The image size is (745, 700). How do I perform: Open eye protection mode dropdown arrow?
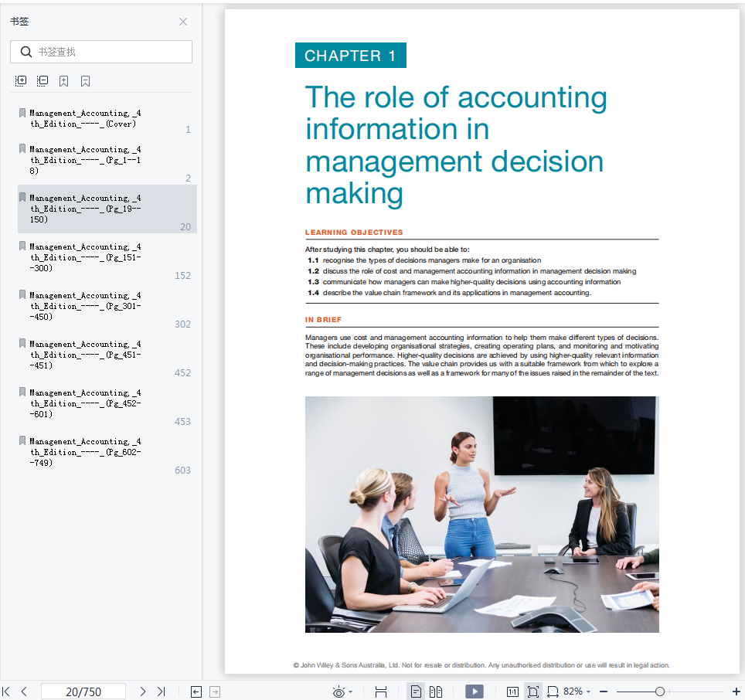tap(351, 692)
